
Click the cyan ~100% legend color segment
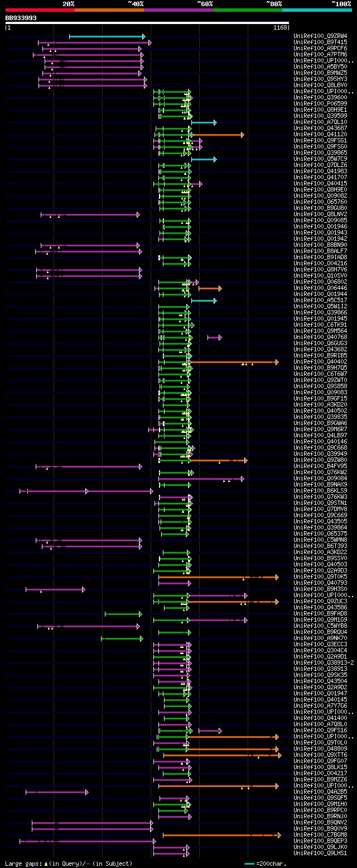(x=317, y=10)
